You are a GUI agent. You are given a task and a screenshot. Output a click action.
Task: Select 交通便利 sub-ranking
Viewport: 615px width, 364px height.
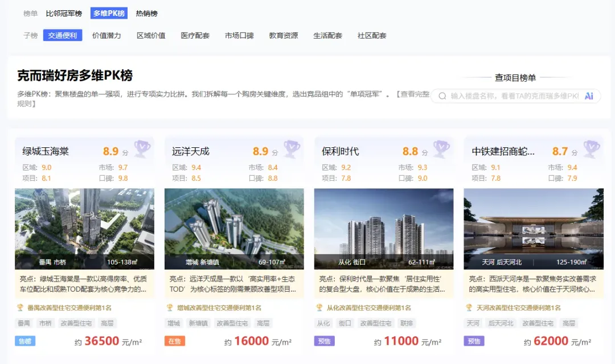coord(63,35)
